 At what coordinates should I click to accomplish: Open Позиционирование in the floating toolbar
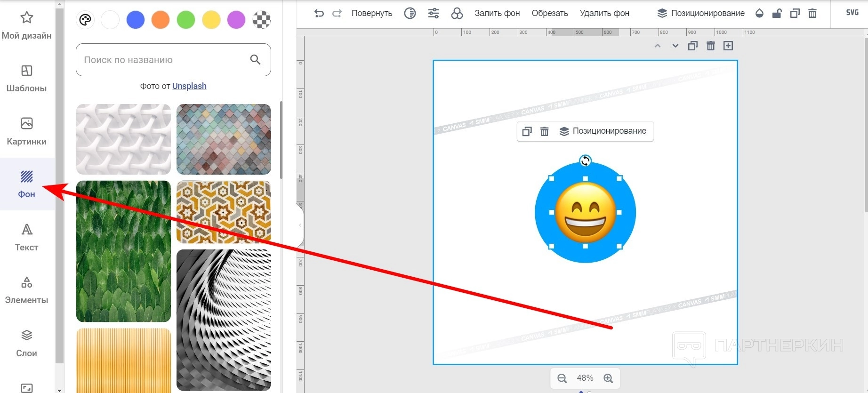[x=603, y=131]
